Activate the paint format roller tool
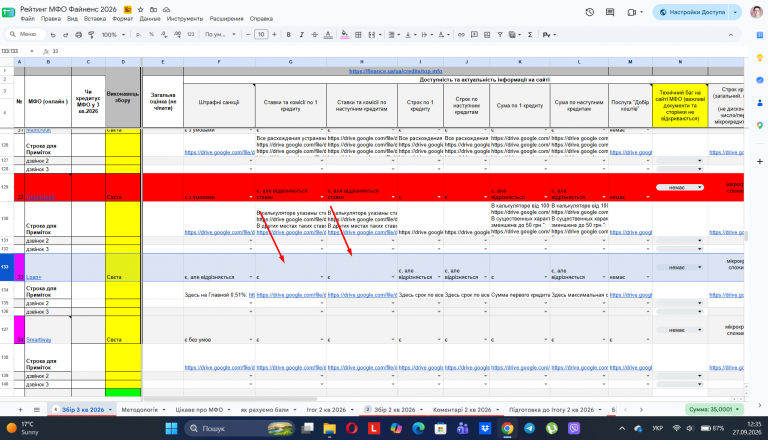Image resolution: width=768 pixels, height=440 pixels. point(91,35)
